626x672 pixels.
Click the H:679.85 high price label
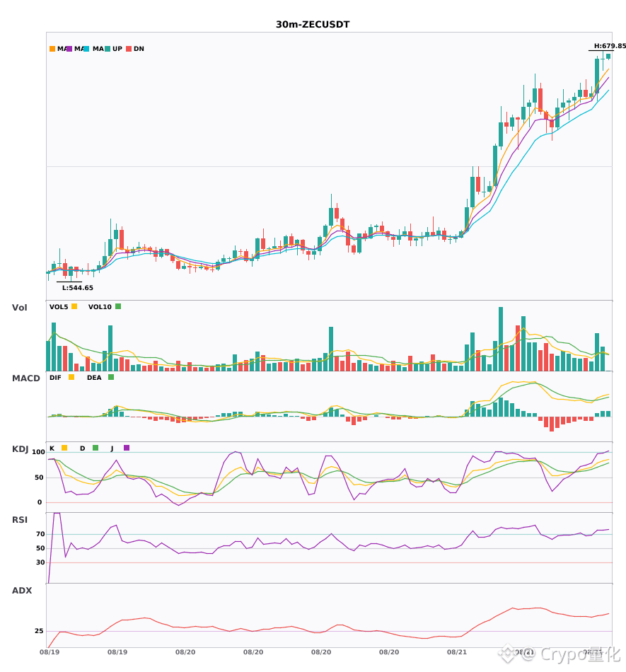(x=609, y=46)
